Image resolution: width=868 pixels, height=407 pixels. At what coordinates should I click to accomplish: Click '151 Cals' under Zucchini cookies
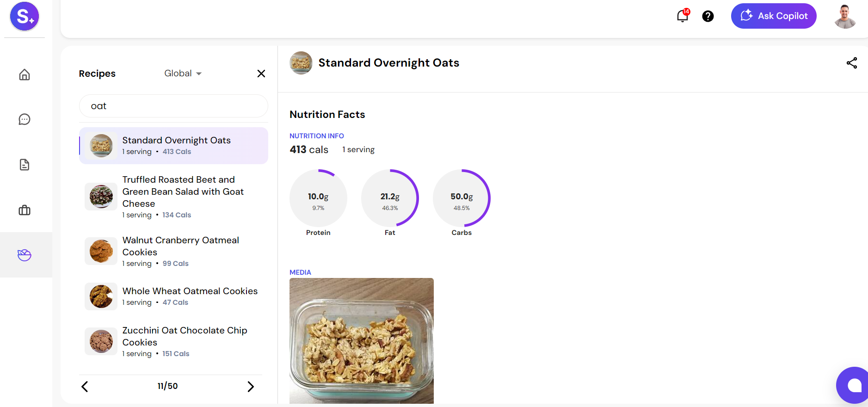176,354
